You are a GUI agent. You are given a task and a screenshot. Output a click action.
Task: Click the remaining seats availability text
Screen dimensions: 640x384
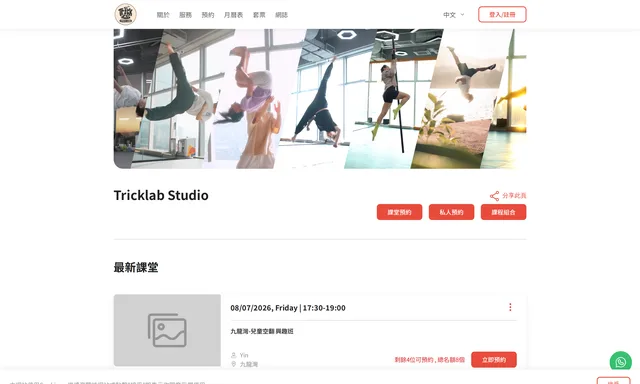coord(430,360)
